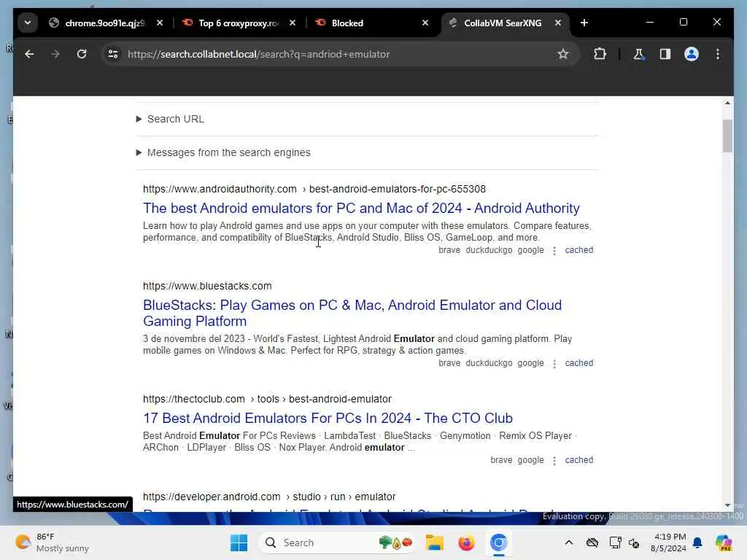Click the page's vertical scrollbar thumb
The height and width of the screenshot is (560, 747).
(727, 136)
